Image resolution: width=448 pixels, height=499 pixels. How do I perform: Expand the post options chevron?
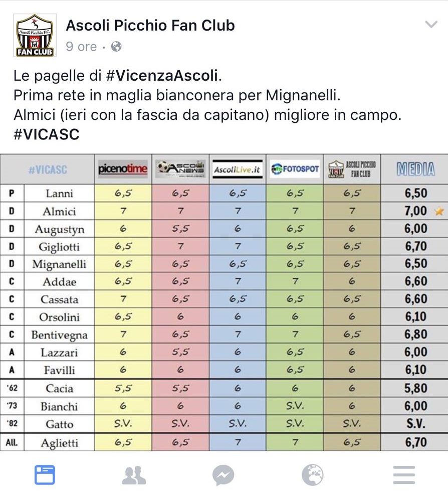pyautogui.click(x=431, y=25)
